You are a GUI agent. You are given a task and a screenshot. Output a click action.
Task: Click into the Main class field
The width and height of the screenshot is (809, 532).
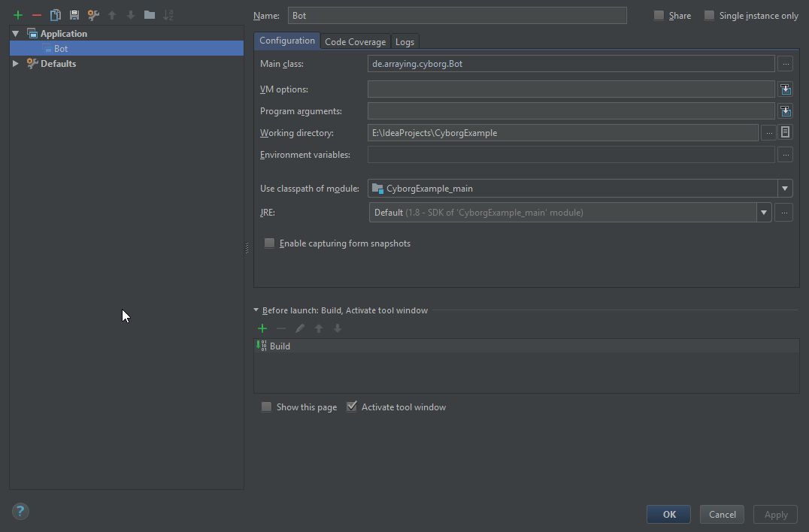point(571,64)
